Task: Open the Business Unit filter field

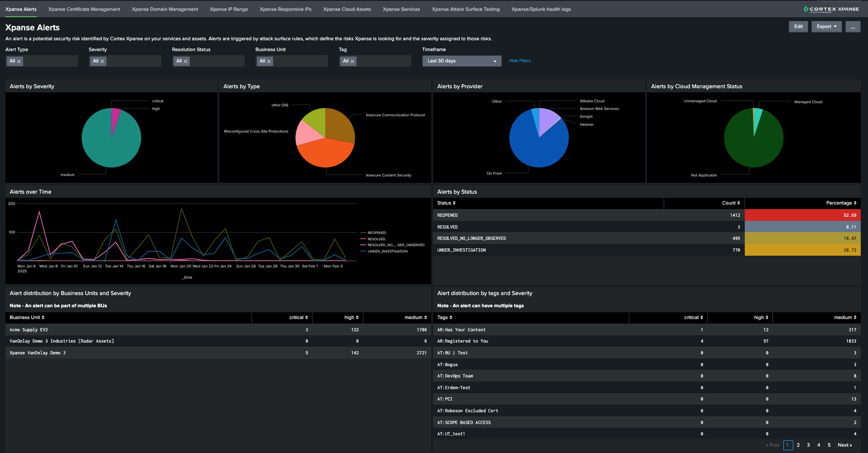Action: tap(292, 61)
